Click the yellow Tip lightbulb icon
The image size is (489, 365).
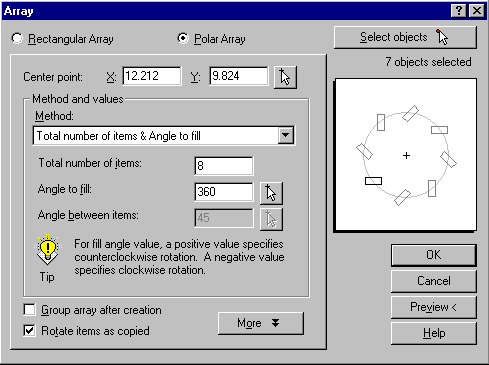pos(48,249)
